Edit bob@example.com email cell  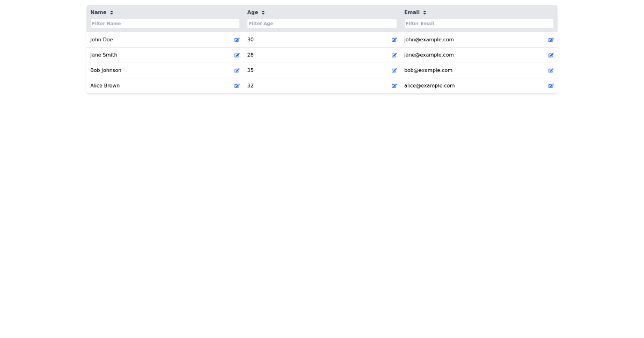pyautogui.click(x=551, y=70)
